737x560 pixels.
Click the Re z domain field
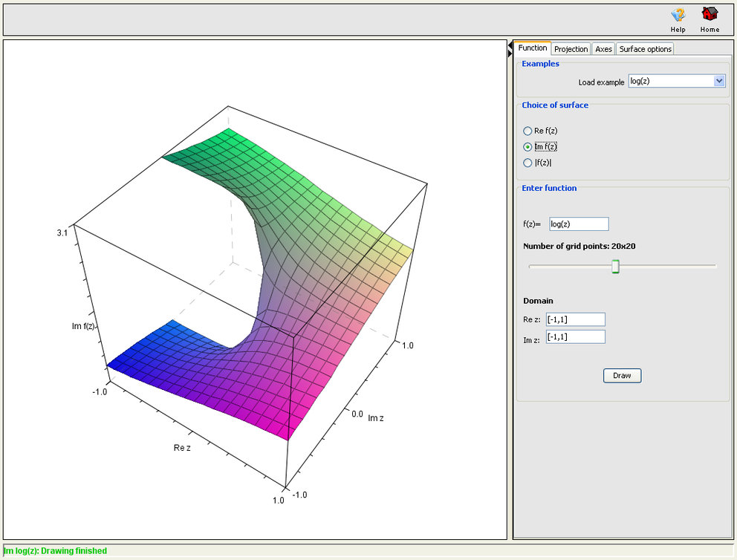(576, 319)
